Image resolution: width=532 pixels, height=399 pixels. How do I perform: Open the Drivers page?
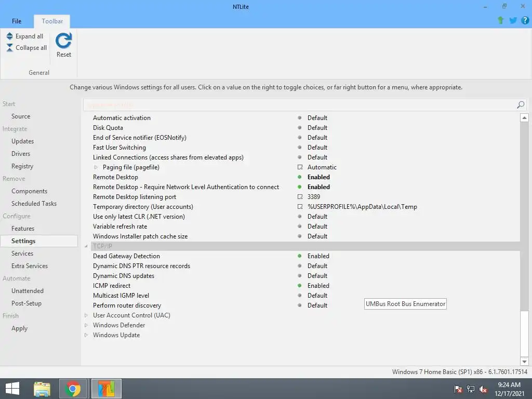[x=21, y=153]
